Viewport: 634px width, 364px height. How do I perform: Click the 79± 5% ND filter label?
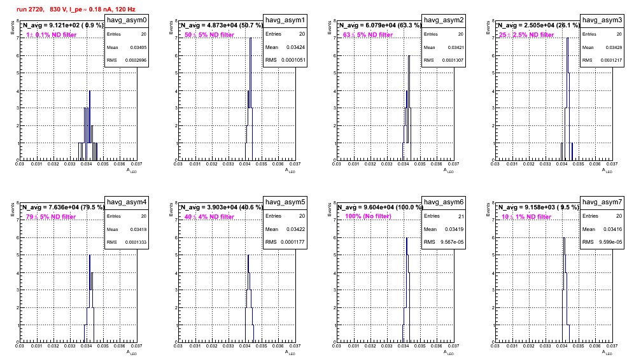tap(51, 217)
